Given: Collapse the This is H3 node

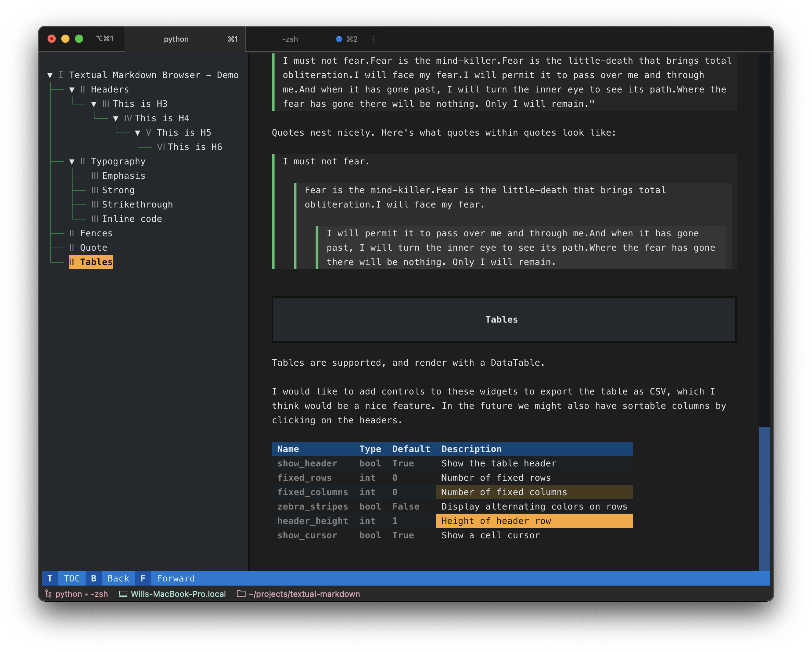Looking at the screenshot, I should click(x=93, y=104).
